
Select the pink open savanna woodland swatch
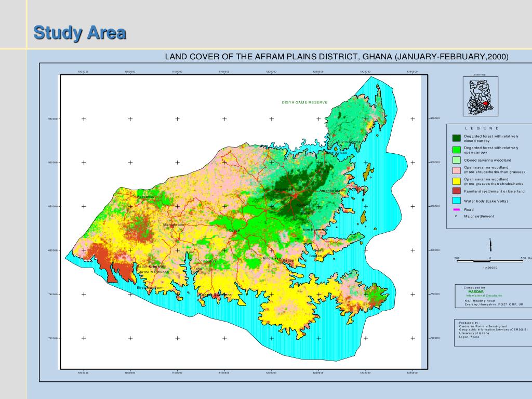click(x=456, y=170)
